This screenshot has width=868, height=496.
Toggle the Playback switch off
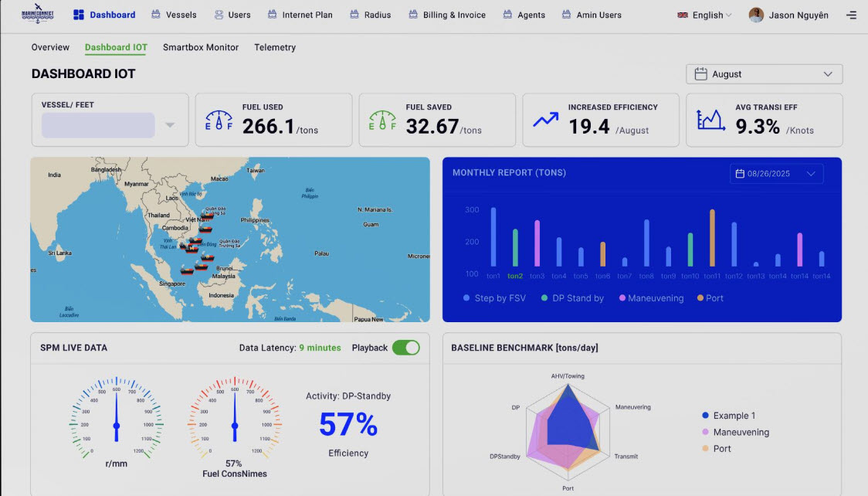[x=405, y=348]
